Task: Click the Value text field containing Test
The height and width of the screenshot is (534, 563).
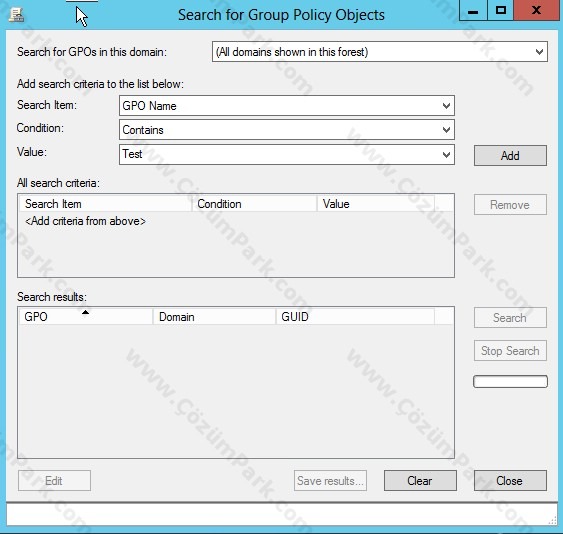Action: (279, 155)
